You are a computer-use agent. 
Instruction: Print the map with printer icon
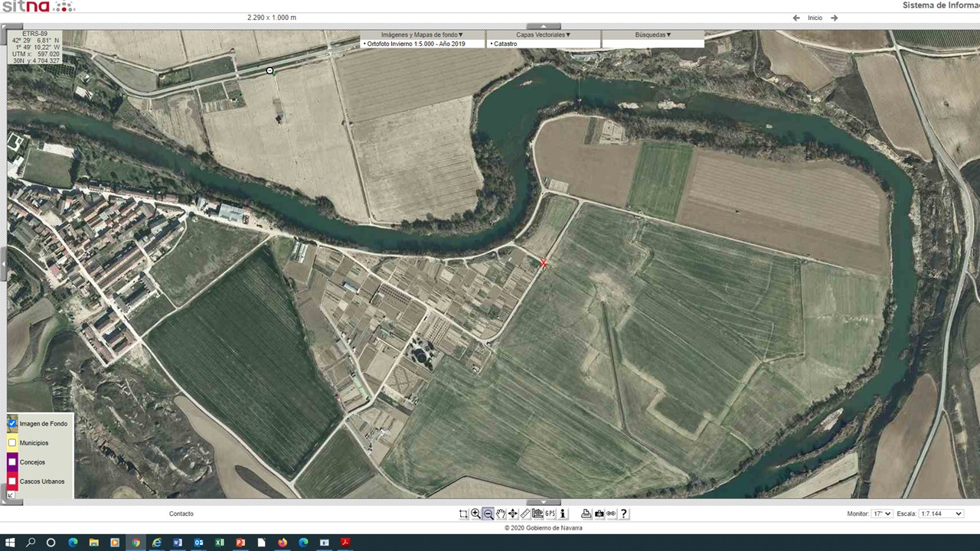point(586,514)
